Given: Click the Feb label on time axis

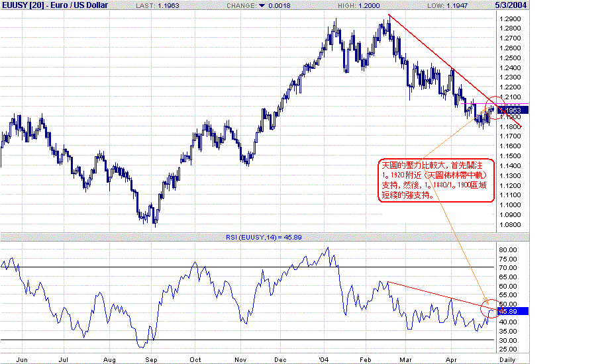Looking at the screenshot, I should [366, 360].
